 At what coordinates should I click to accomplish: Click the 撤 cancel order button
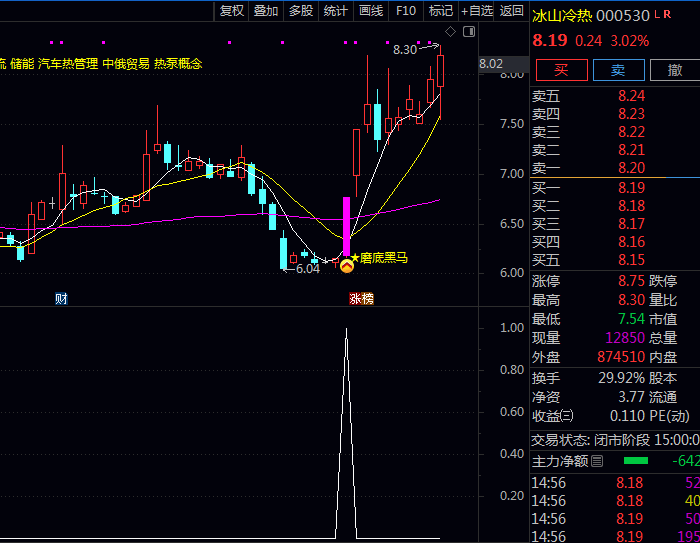(x=675, y=70)
